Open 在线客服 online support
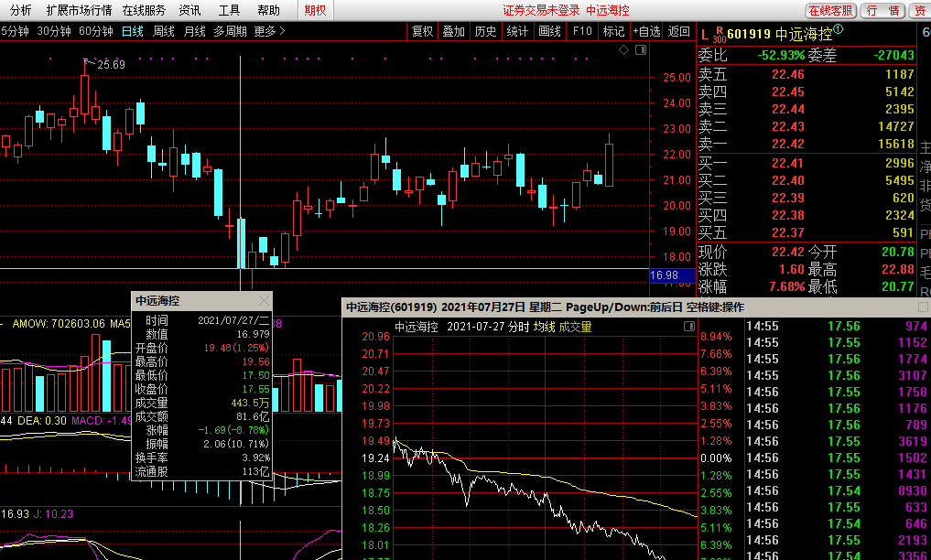 pos(830,11)
